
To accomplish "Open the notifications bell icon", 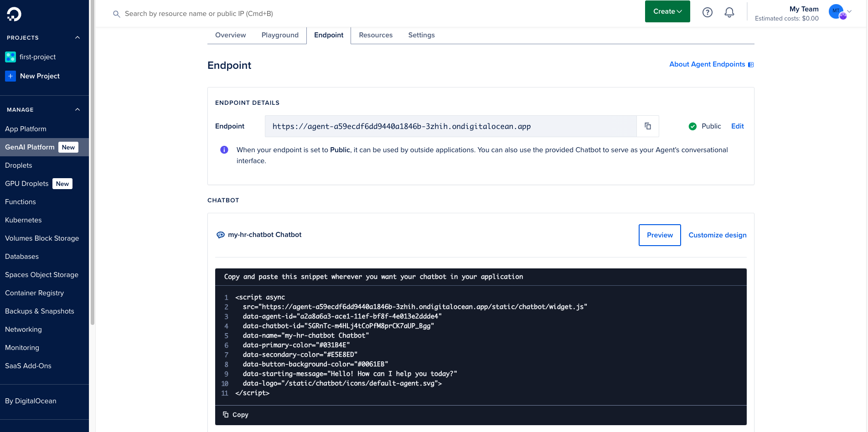I will pyautogui.click(x=729, y=12).
